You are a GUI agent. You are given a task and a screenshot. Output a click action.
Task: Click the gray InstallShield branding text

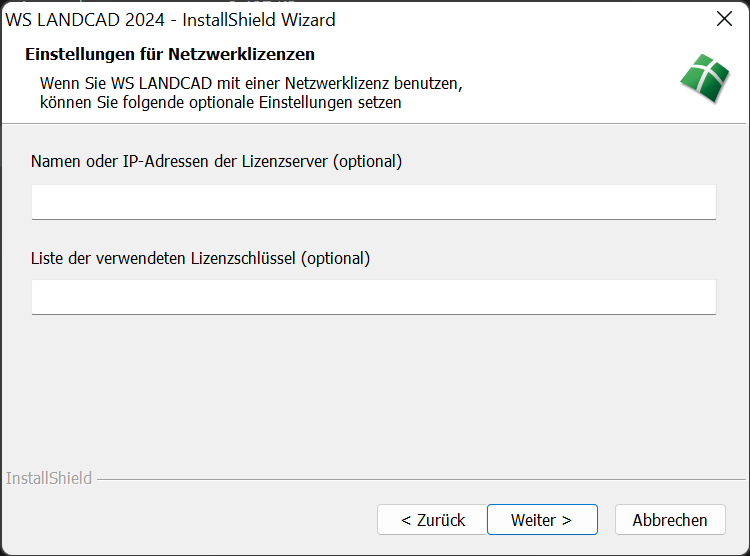pyautogui.click(x=49, y=479)
